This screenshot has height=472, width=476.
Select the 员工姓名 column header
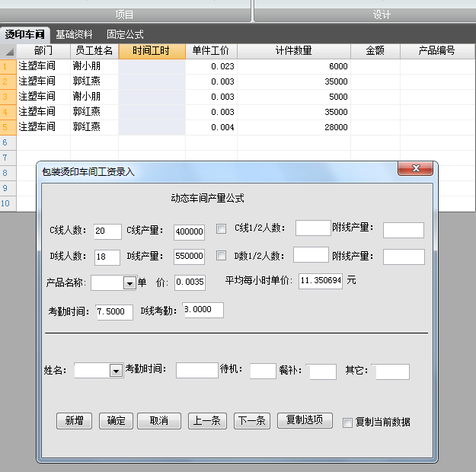[94, 51]
